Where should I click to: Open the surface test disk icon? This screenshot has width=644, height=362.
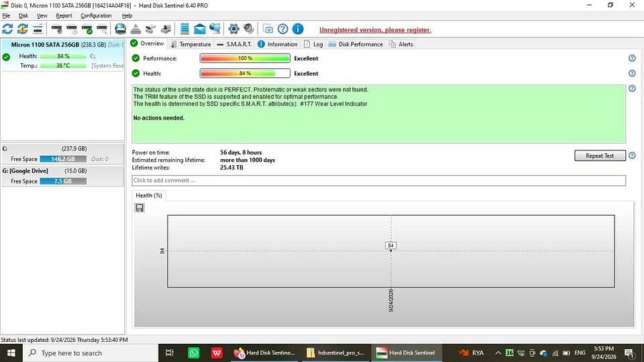coord(120,29)
